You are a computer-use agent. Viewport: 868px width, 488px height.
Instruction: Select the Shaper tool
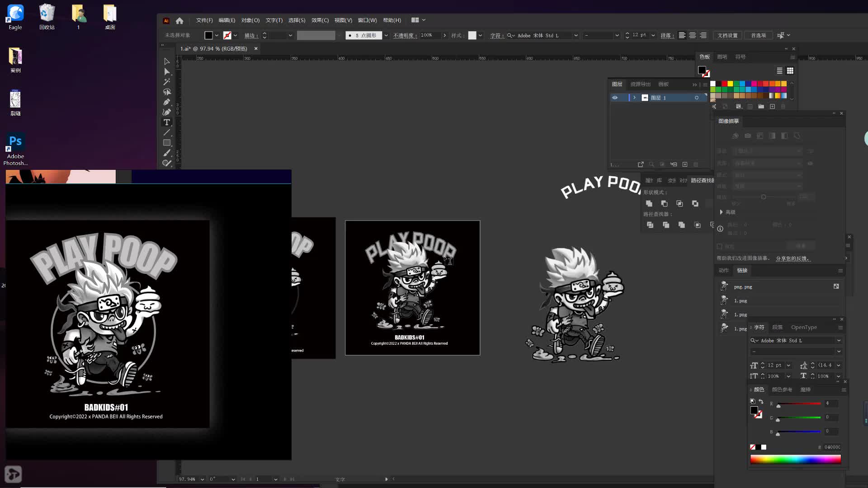(167, 163)
